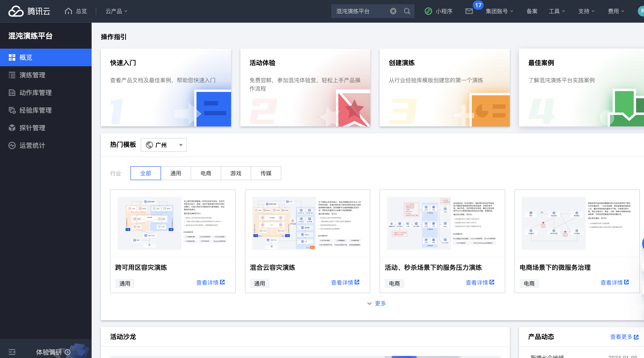Expand the 云产品 menu
The height and width of the screenshot is (358, 644).
pyautogui.click(x=116, y=11)
